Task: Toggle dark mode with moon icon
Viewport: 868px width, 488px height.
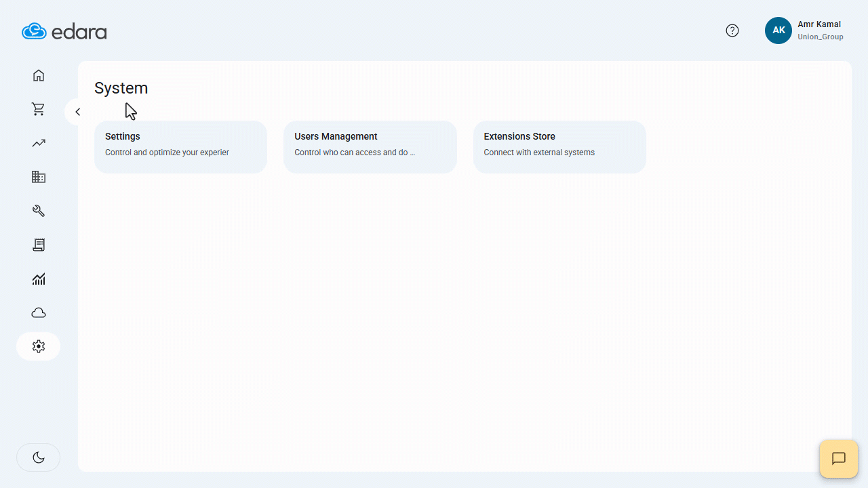Action: 39,457
